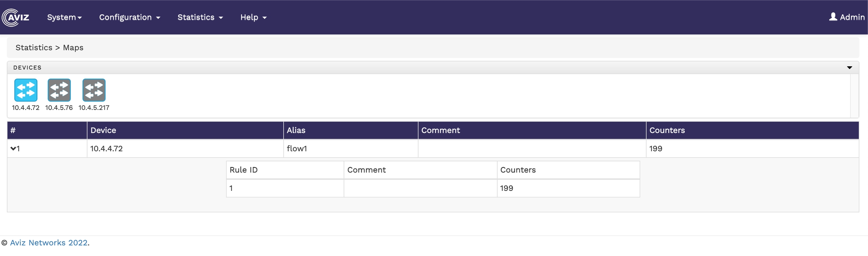Select the 10.4.5.217 switch device icon
868x256 pixels.
click(x=94, y=90)
